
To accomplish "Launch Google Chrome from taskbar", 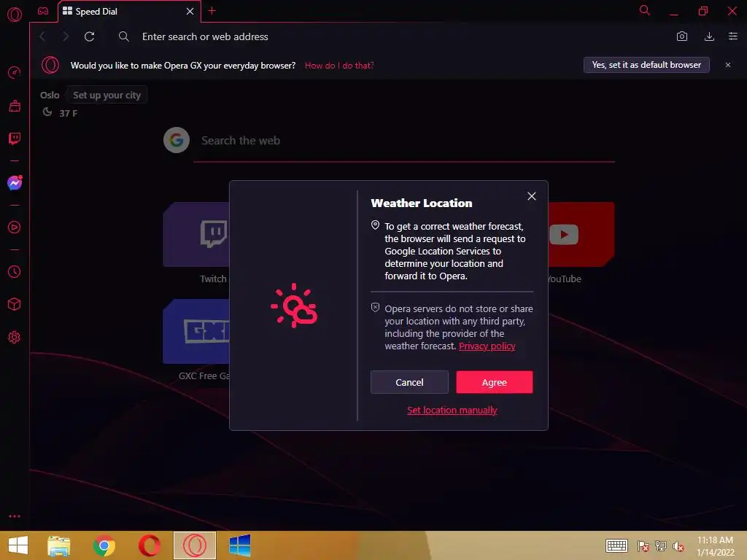I will [x=104, y=545].
